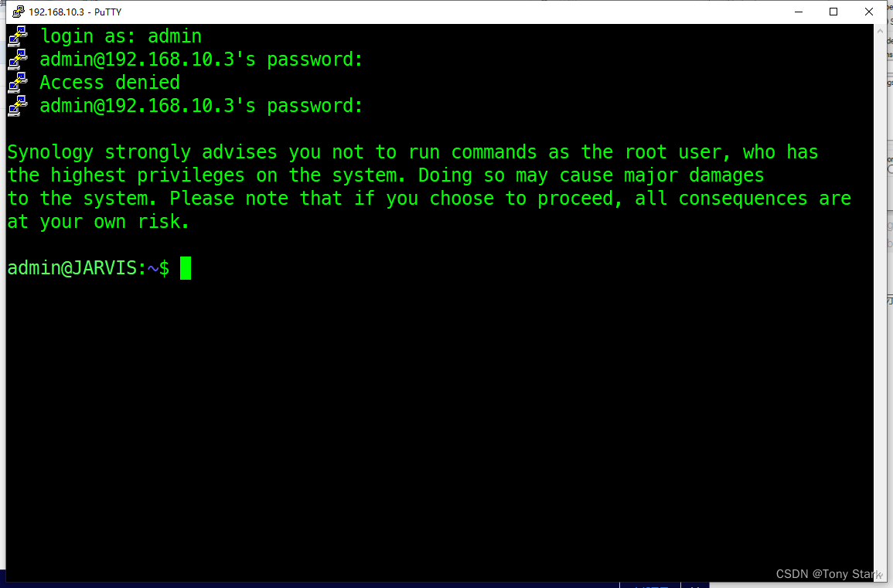Click the green terminal cursor block
893x588 pixels.
[186, 268]
